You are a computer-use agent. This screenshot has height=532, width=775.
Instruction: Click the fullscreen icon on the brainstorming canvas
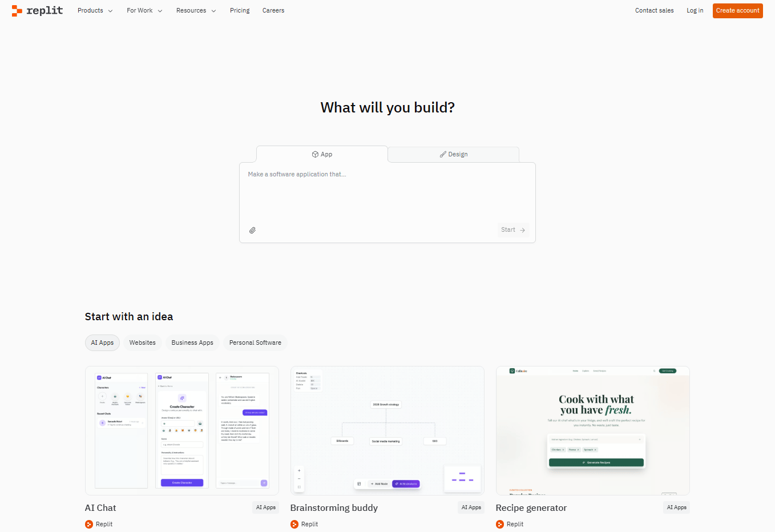click(x=299, y=487)
